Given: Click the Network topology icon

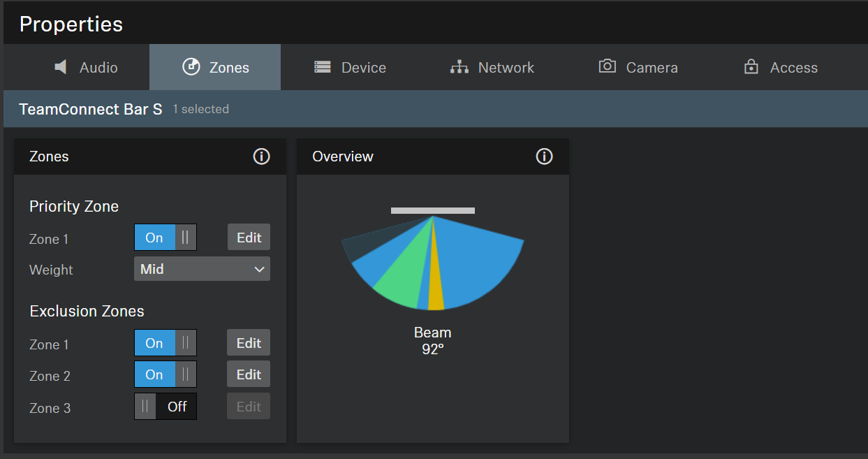Looking at the screenshot, I should pyautogui.click(x=459, y=67).
